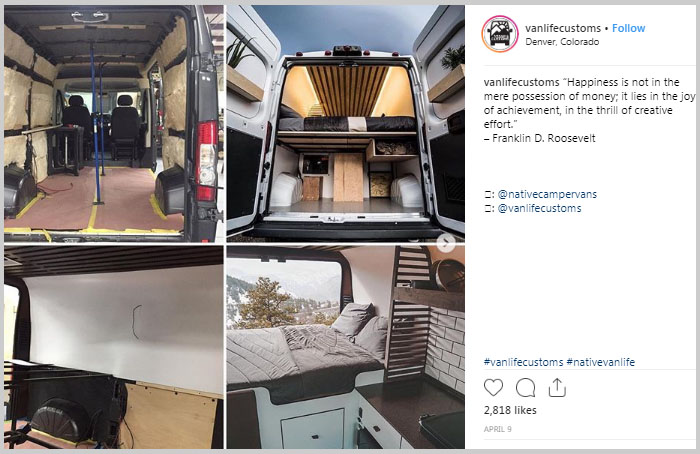This screenshot has width=700, height=454.
Task: Visit the @vanlifecustoms mention in caption
Action: [x=540, y=208]
